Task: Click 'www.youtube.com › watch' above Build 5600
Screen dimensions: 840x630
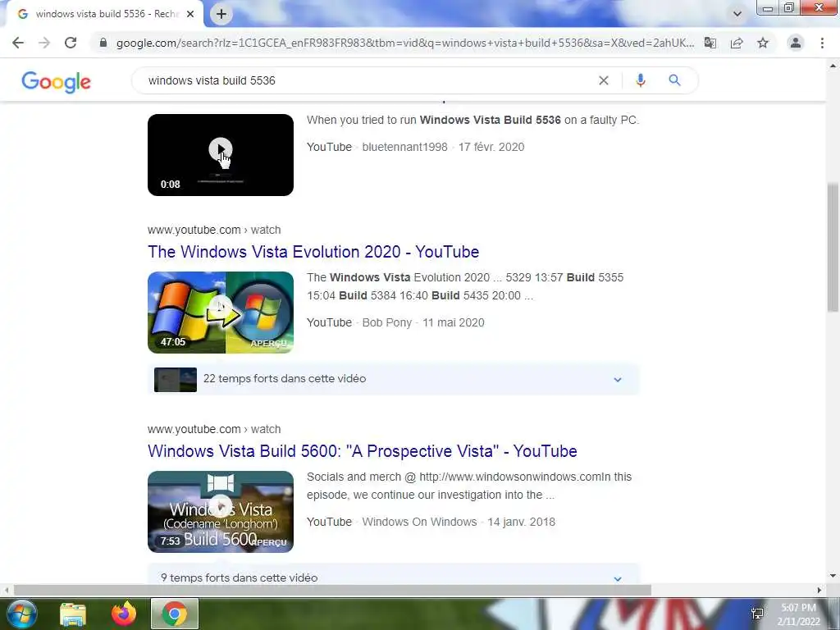Action: (214, 429)
